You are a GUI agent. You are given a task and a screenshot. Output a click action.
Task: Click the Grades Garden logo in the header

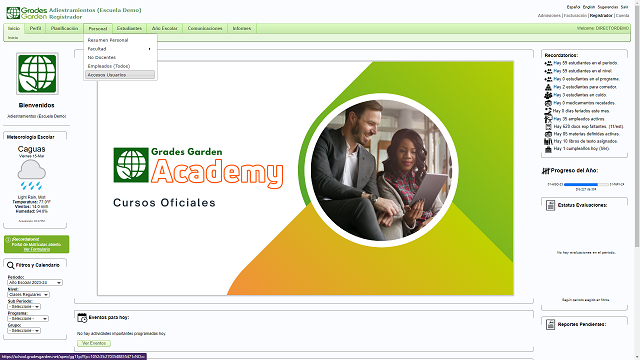[x=27, y=13]
